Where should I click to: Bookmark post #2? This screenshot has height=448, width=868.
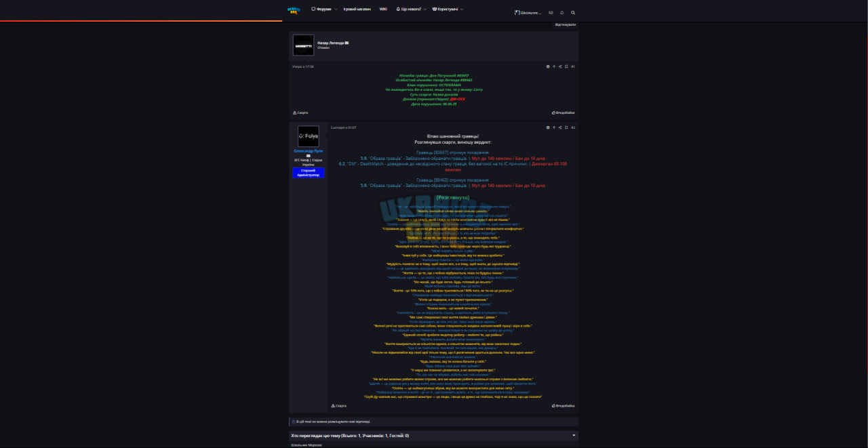click(566, 127)
